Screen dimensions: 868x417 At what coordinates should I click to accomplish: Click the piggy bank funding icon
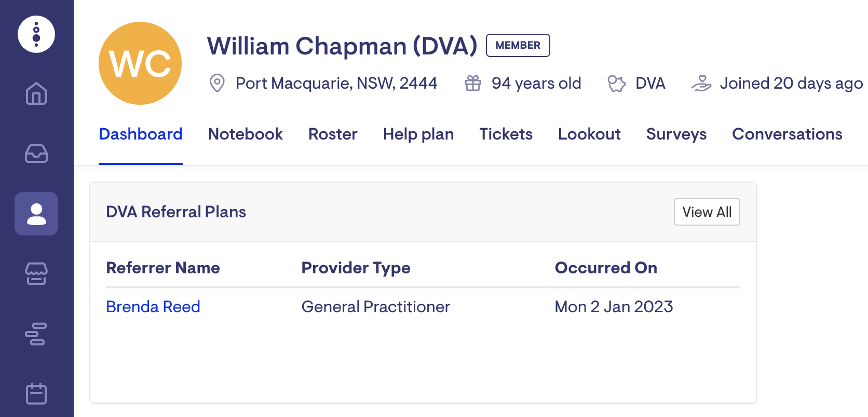(617, 83)
